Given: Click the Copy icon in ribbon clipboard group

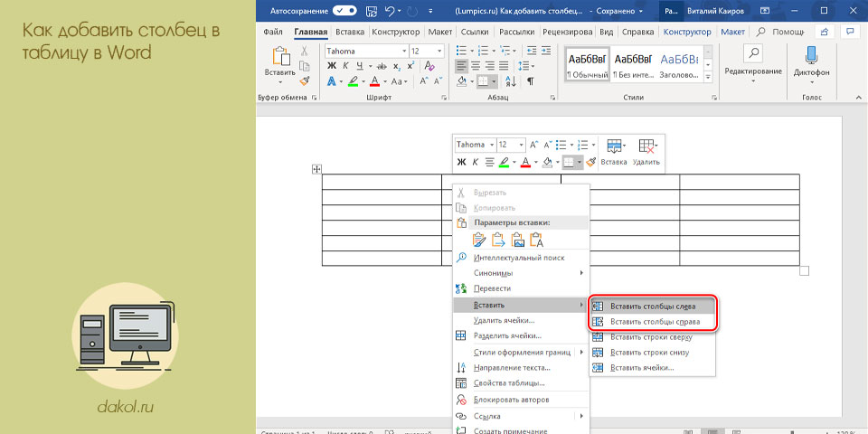Looking at the screenshot, I should pyautogui.click(x=304, y=66).
